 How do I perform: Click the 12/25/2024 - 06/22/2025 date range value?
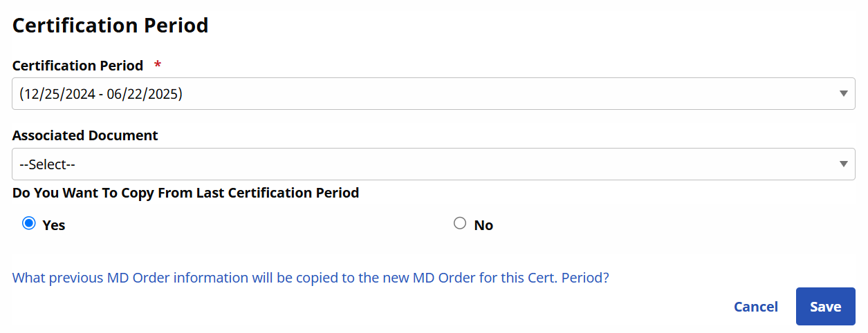101,94
